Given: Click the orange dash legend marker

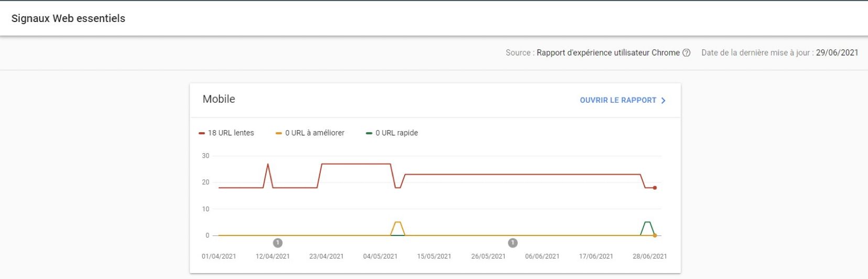Looking at the screenshot, I should tap(279, 133).
